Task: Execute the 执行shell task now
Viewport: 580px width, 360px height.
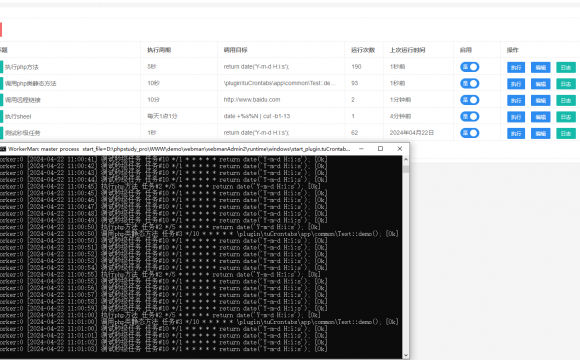Action: (516, 117)
